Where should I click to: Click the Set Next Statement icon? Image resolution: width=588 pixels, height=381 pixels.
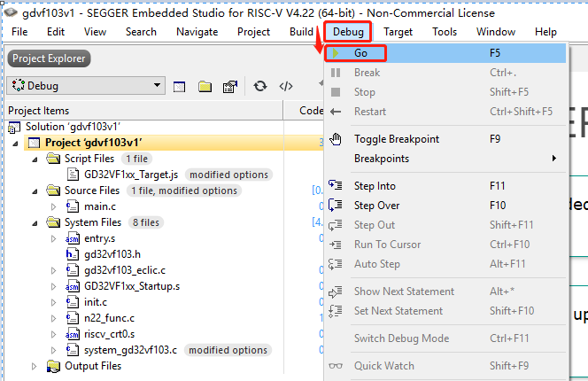pos(336,311)
